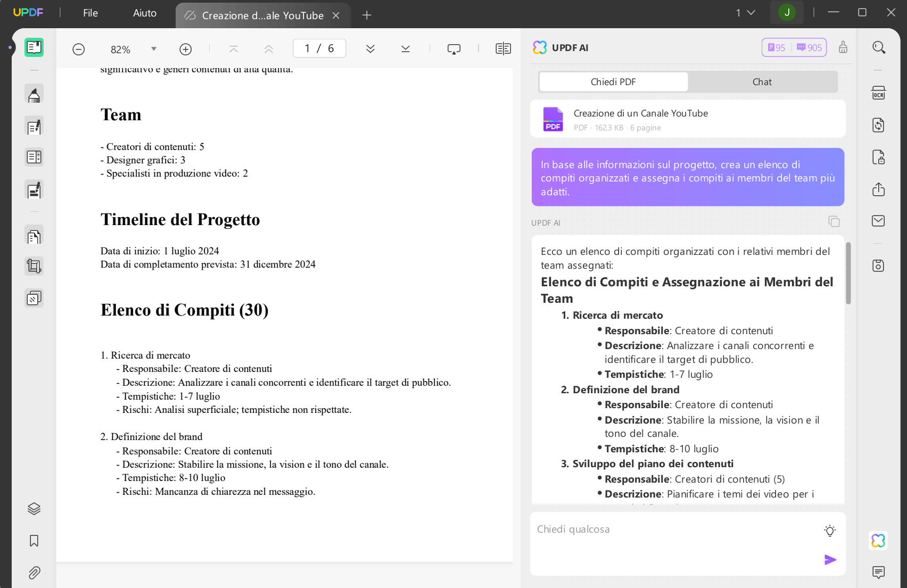907x588 pixels.
Task: Click '3. Sviluppo del piano dei contenuti' in AI reply
Action: pos(647,463)
